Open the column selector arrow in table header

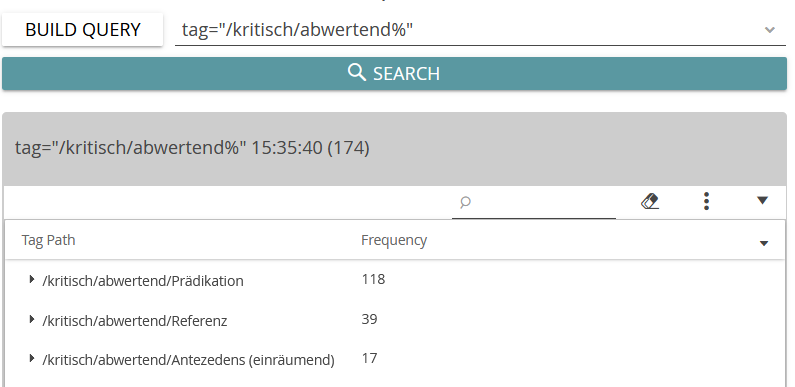click(x=764, y=243)
